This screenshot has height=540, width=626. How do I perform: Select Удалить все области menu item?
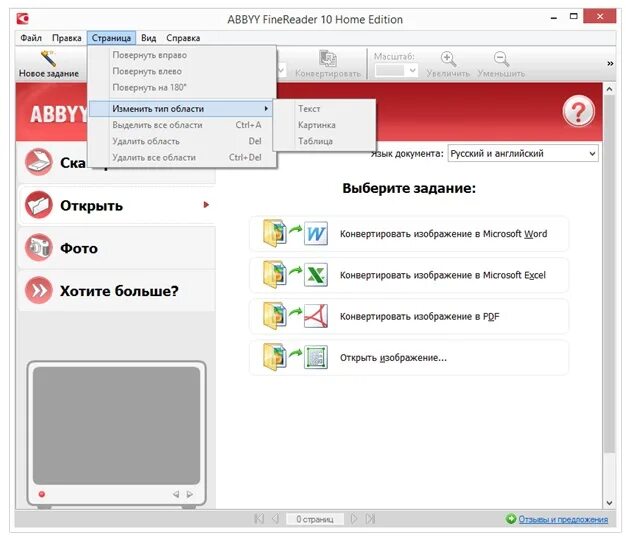tap(182, 157)
